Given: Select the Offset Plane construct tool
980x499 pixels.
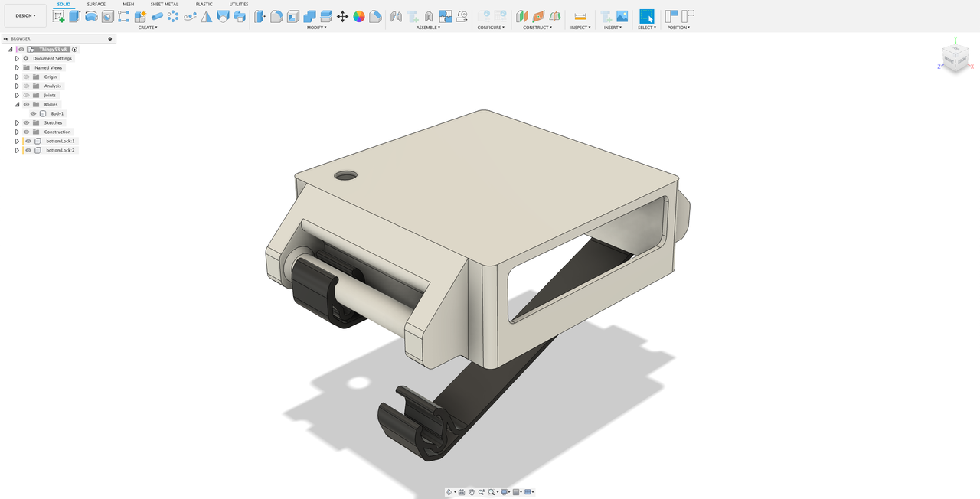Looking at the screenshot, I should click(x=522, y=16).
